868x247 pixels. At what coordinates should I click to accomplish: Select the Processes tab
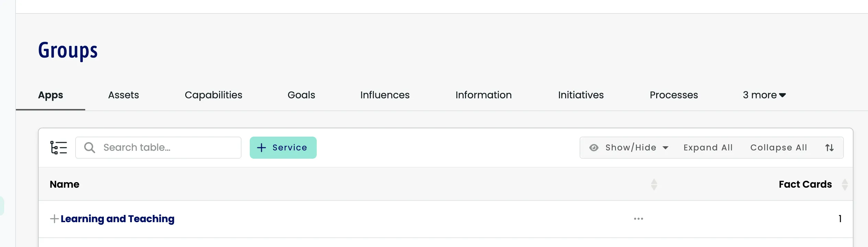pos(674,95)
